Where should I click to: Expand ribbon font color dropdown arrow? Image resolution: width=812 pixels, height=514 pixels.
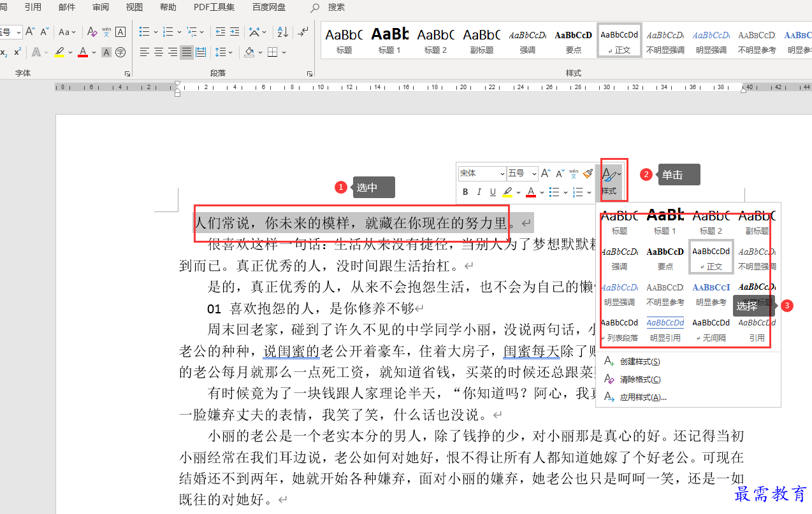click(x=94, y=52)
